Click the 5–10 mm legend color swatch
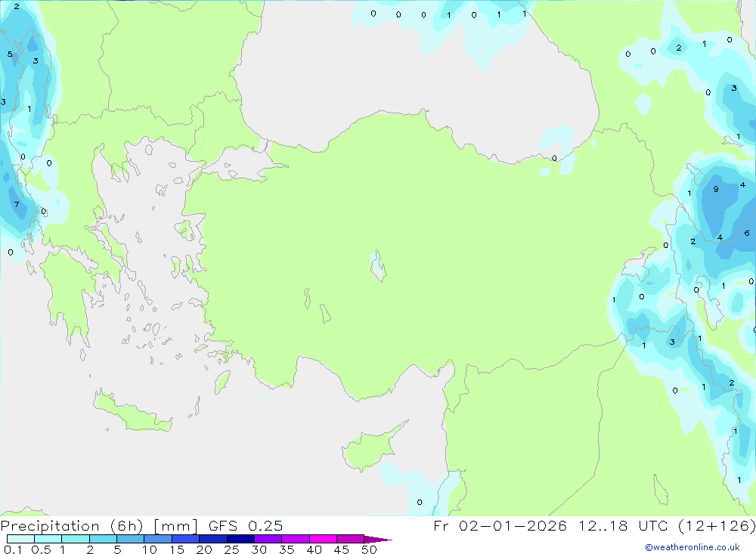 pos(131,539)
